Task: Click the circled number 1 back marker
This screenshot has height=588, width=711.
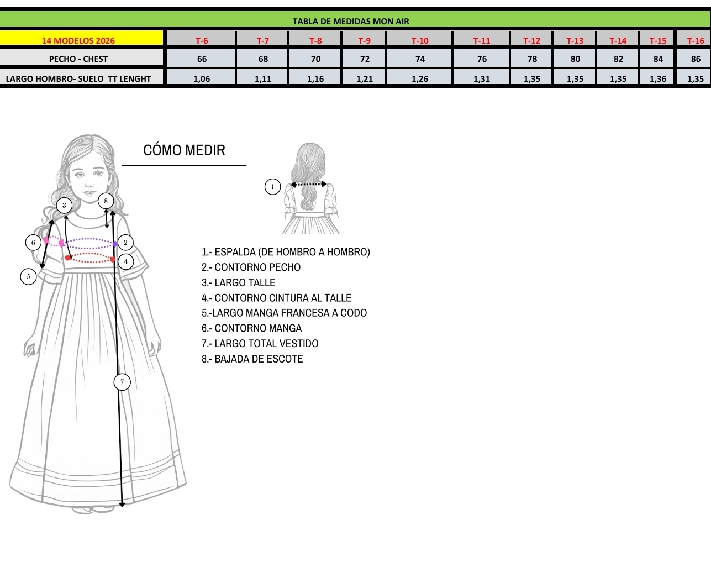Action: (x=272, y=187)
